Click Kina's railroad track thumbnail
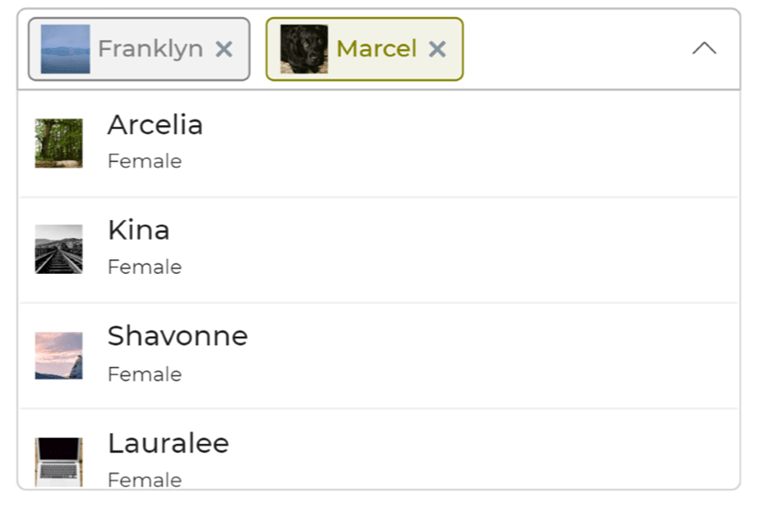763x509 pixels. (x=59, y=249)
